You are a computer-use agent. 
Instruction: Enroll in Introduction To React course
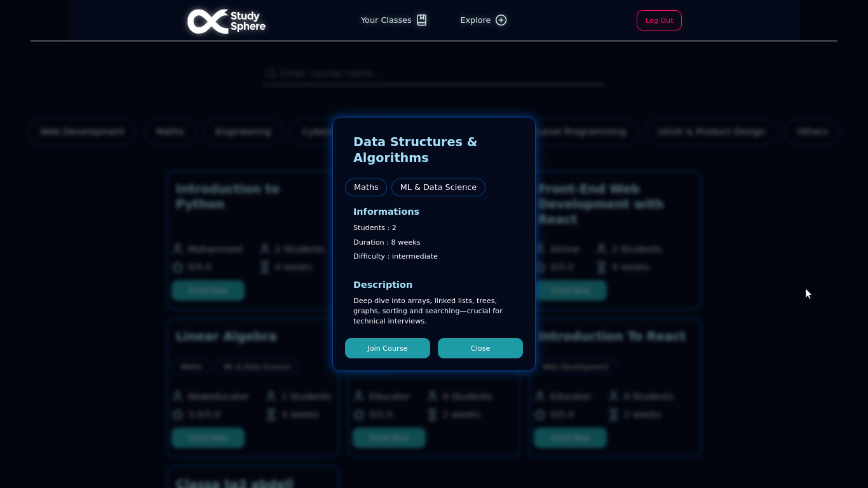click(x=570, y=438)
